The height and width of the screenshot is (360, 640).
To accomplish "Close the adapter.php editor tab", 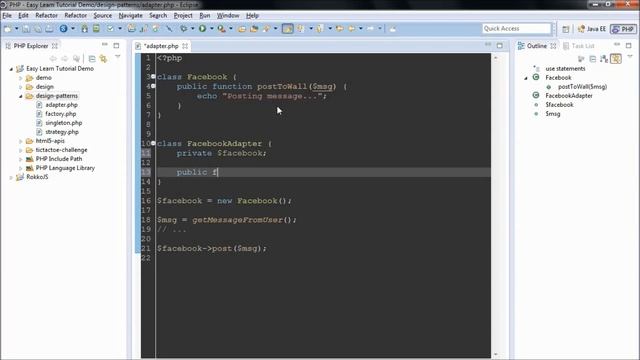I will pyautogui.click(x=185, y=46).
